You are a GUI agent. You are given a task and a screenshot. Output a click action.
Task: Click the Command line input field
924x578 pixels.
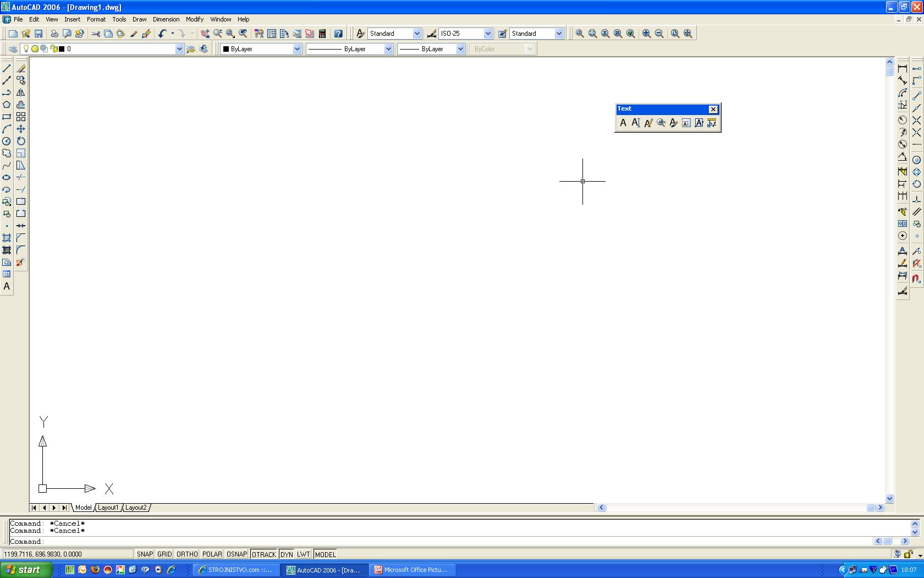(440, 542)
